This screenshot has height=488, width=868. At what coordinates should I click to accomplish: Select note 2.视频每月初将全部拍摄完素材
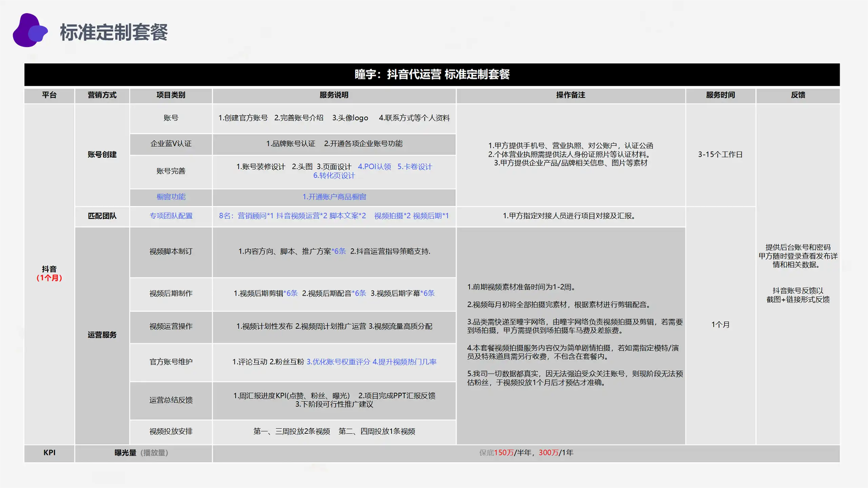click(x=560, y=305)
